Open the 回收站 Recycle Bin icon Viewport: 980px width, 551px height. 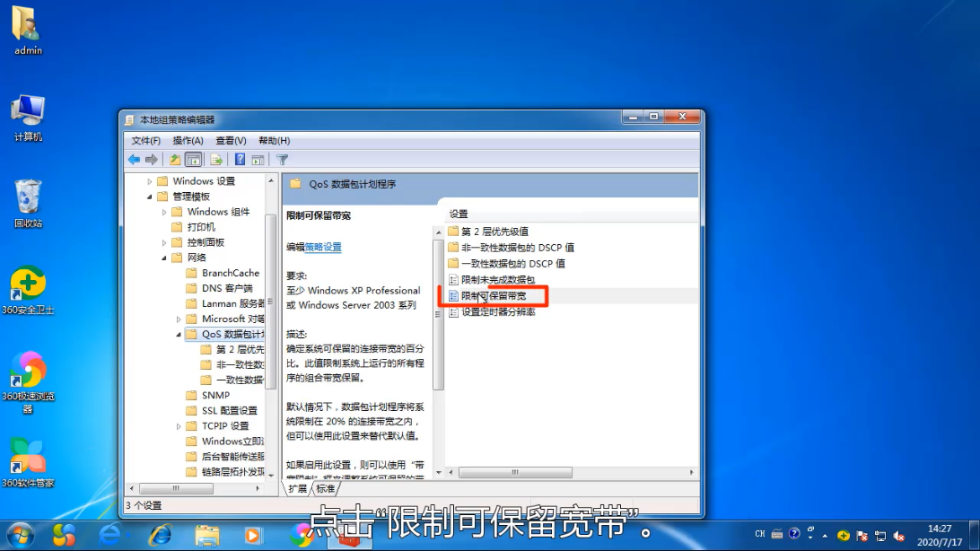(28, 203)
